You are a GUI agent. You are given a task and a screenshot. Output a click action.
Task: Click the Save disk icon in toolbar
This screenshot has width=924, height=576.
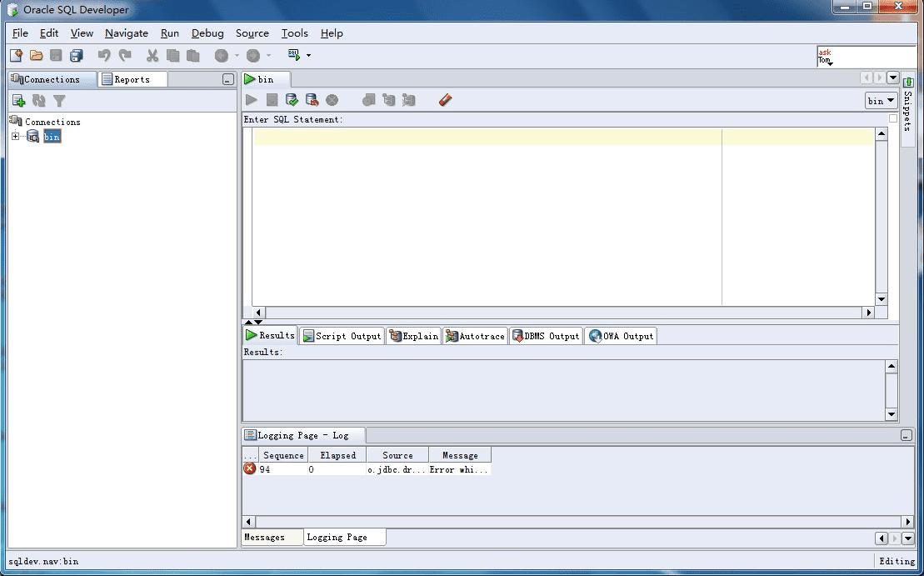tap(56, 55)
